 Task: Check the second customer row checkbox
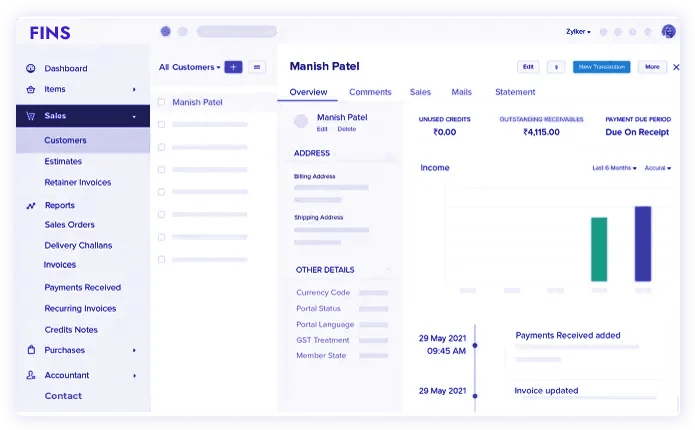[x=161, y=124]
